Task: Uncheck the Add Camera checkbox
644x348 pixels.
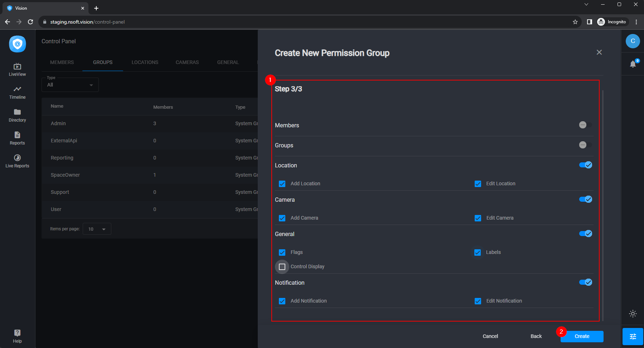Action: click(x=282, y=218)
